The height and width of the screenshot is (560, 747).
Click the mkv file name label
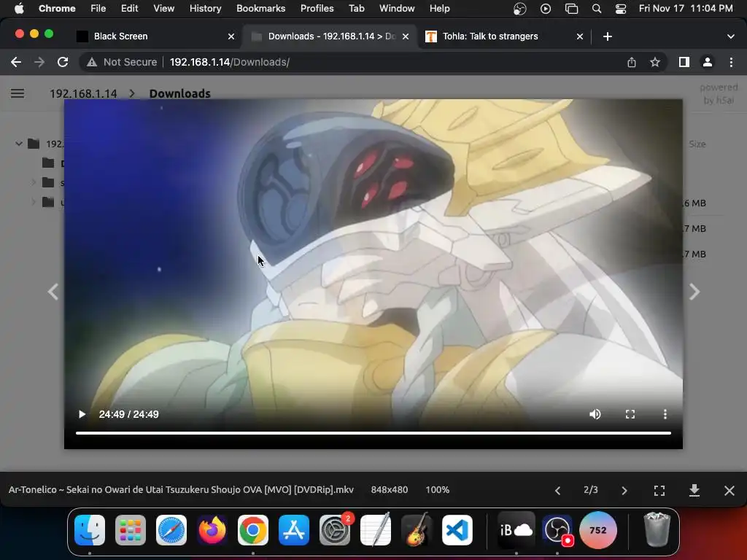point(181,489)
